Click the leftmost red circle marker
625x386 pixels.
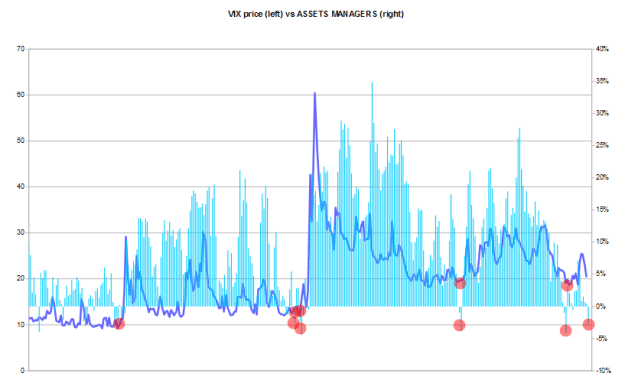[x=119, y=324]
